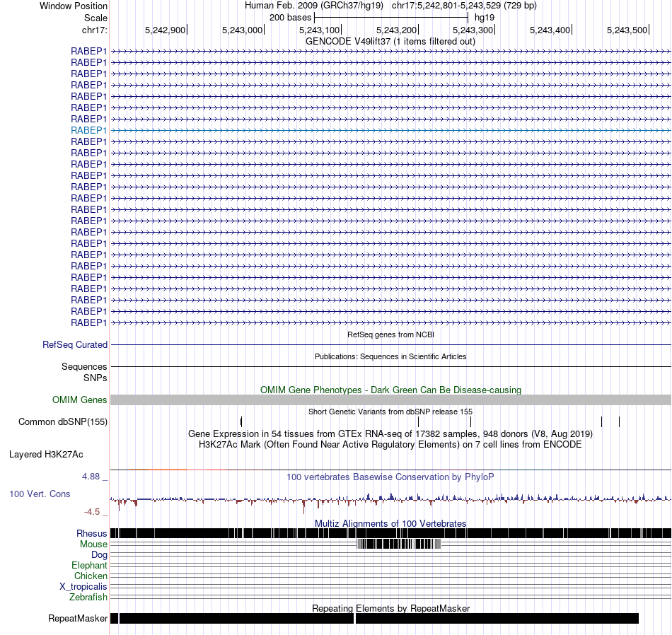This screenshot has width=672, height=635.
Task: Click the 200 bases scale bar
Action: (x=391, y=18)
